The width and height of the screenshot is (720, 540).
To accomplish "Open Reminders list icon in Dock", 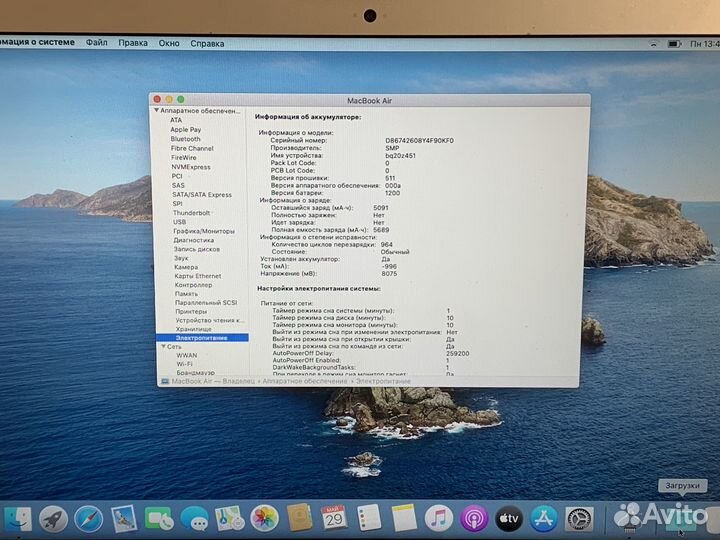I will pyautogui.click(x=369, y=518).
